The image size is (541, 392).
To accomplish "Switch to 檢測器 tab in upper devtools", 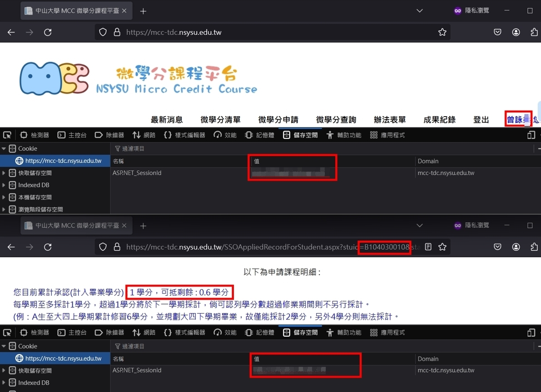I will 35,135.
